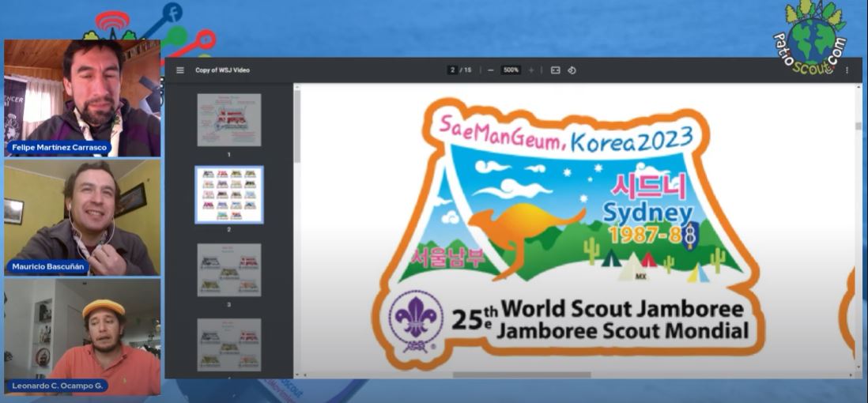Viewport: 868px width, 403px height.
Task: Open page 1 thumbnail in sidebar
Action: 229,119
